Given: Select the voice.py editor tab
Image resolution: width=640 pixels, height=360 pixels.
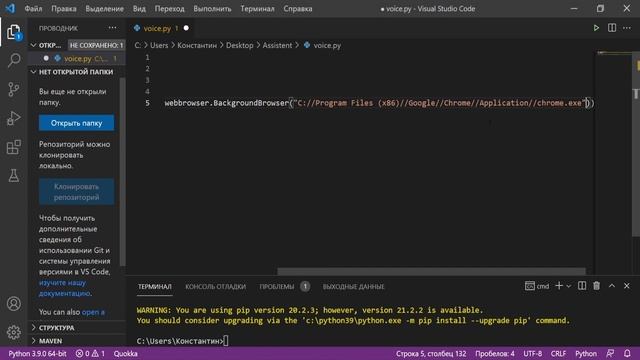Looking at the screenshot, I should pos(161,28).
